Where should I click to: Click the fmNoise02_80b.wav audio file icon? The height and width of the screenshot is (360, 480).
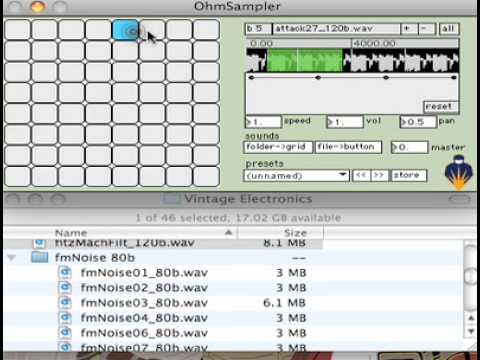click(65, 287)
